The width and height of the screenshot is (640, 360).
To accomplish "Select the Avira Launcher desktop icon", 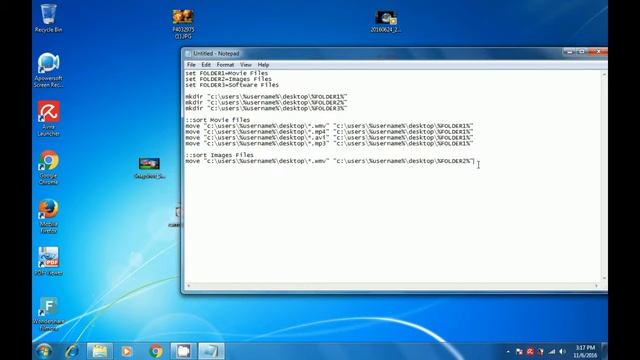I will 49,119.
